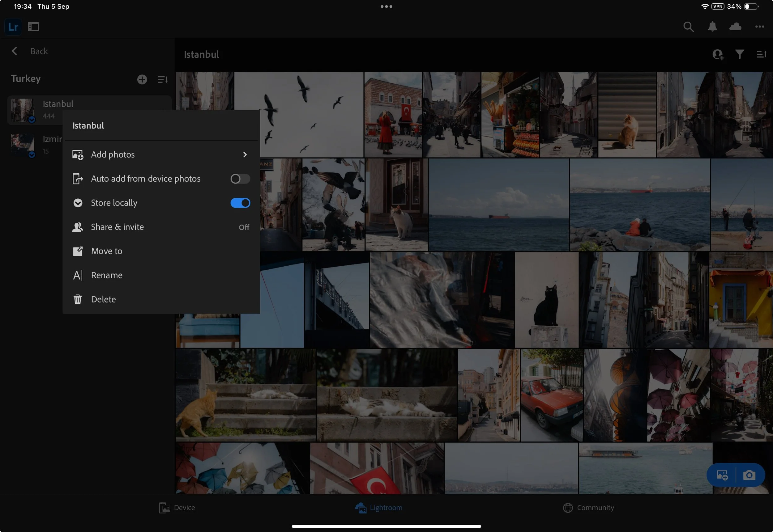This screenshot has height=532, width=773.
Task: Click the share album person-plus icon
Action: (718, 54)
